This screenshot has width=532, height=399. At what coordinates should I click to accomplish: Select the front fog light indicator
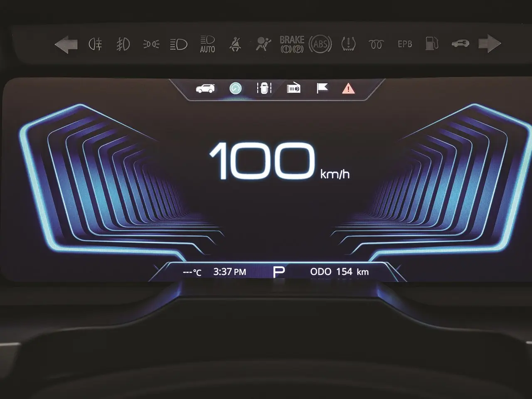click(123, 44)
